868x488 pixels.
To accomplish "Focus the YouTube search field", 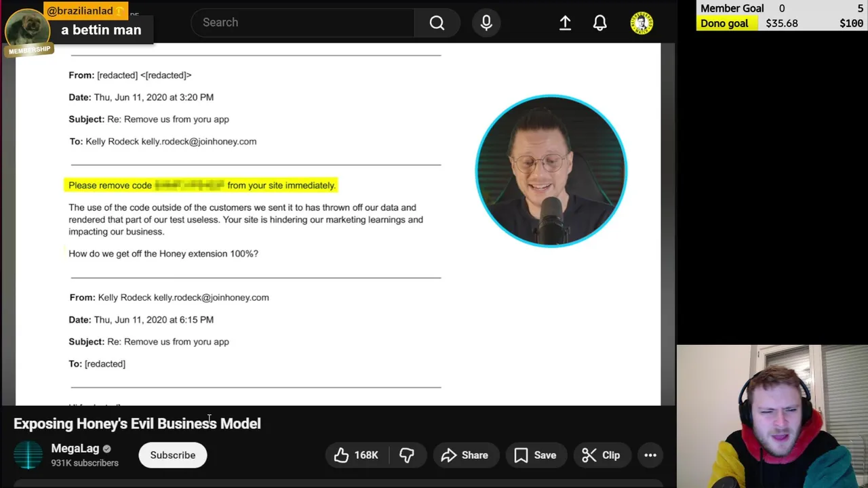I will click(x=302, y=23).
